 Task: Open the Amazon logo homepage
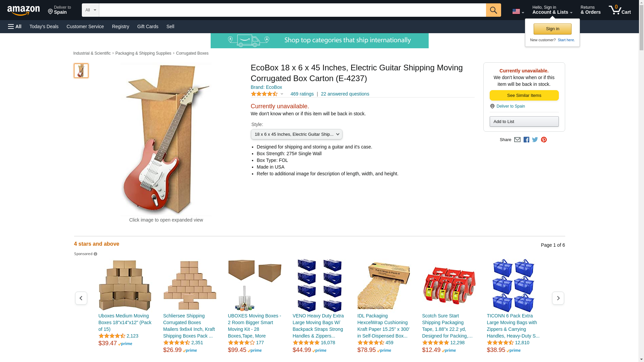(23, 10)
